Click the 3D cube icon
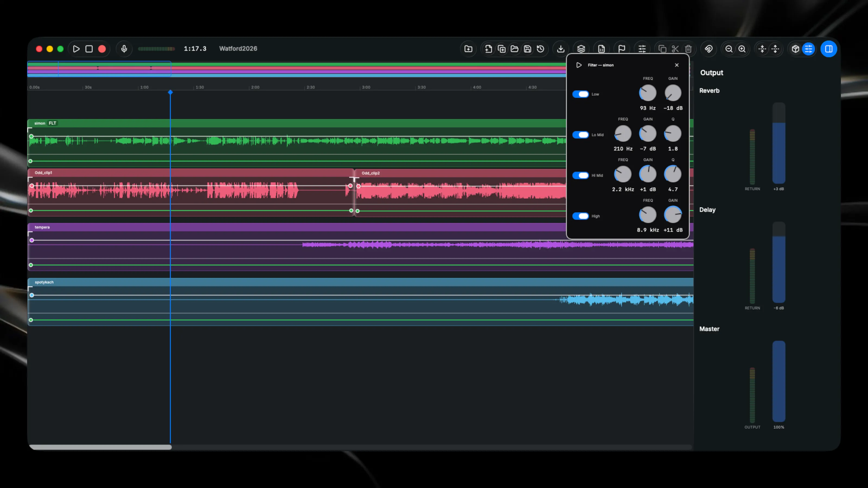868x488 pixels. pyautogui.click(x=796, y=49)
